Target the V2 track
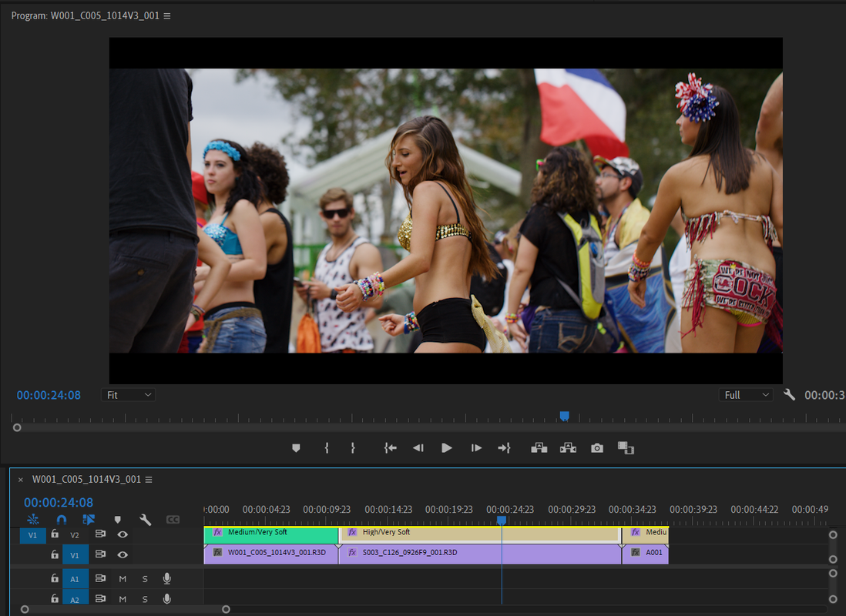The height and width of the screenshot is (616, 846). pyautogui.click(x=75, y=535)
